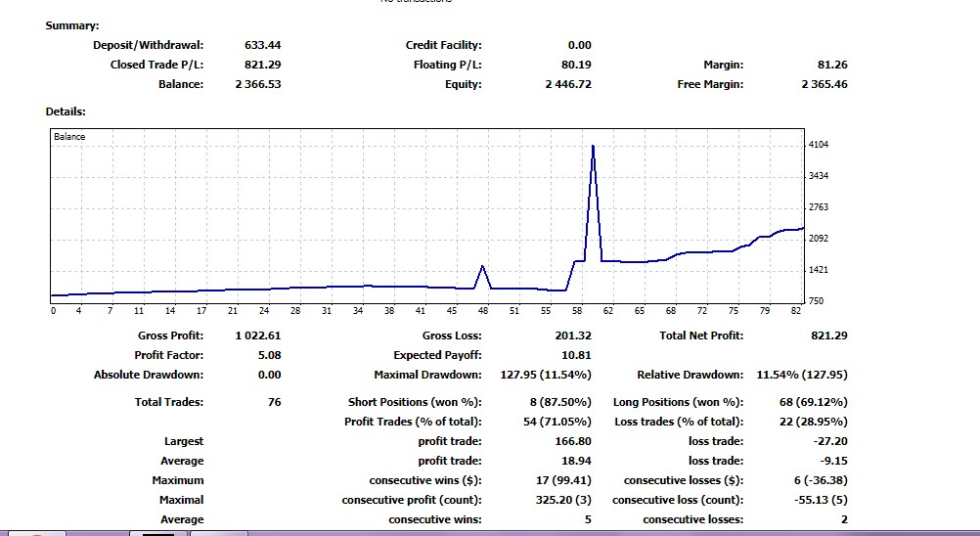This screenshot has width=980, height=536.
Task: Click the 'Credit Facility:' label
Action: click(x=444, y=45)
